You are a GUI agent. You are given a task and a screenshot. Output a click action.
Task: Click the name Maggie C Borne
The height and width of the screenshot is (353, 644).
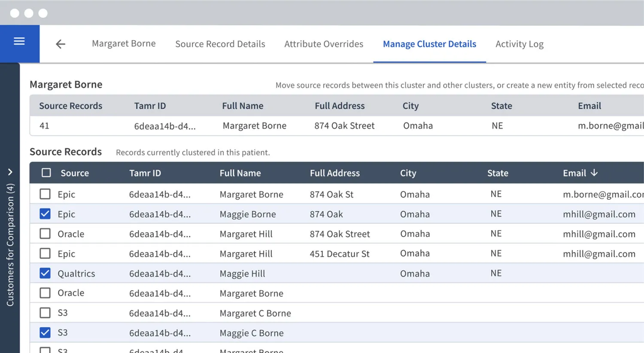pyautogui.click(x=252, y=333)
